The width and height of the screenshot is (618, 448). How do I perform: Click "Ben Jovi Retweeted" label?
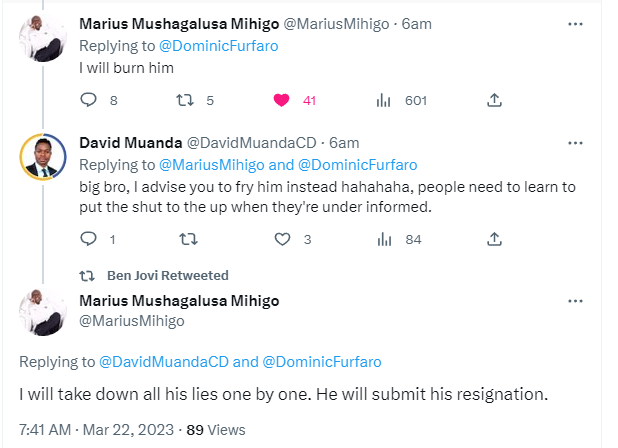point(167,275)
